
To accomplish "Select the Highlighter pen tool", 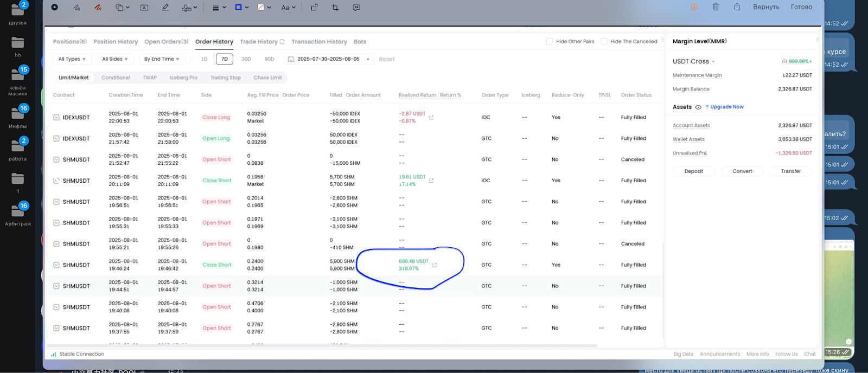I will pos(165,8).
